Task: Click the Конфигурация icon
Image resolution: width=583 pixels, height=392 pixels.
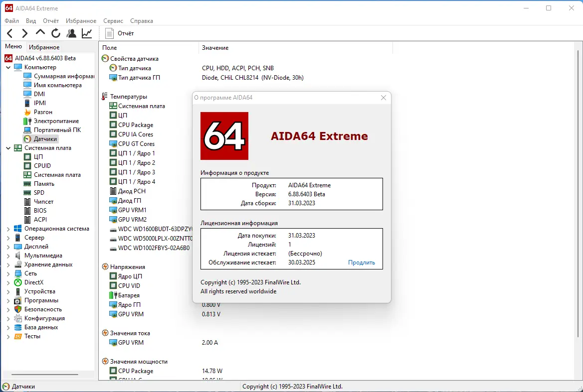Action: point(18,318)
